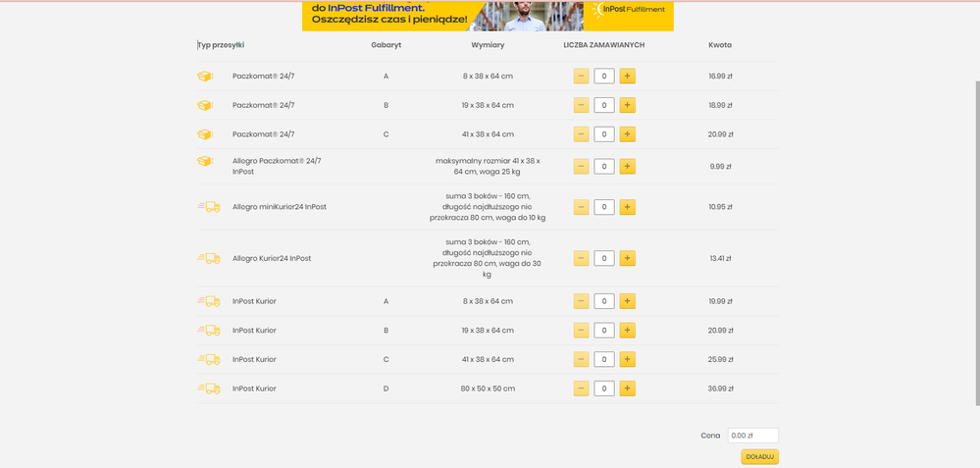Select the truck icon for Allegro miniKurier24
Image resolution: width=980 pixels, height=468 pixels.
click(209, 207)
